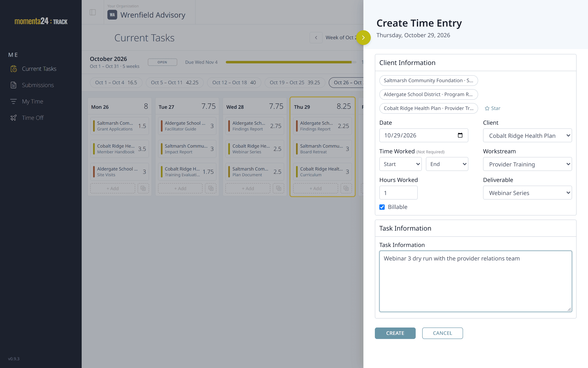Copy entries icon for Tue 27

211,188
